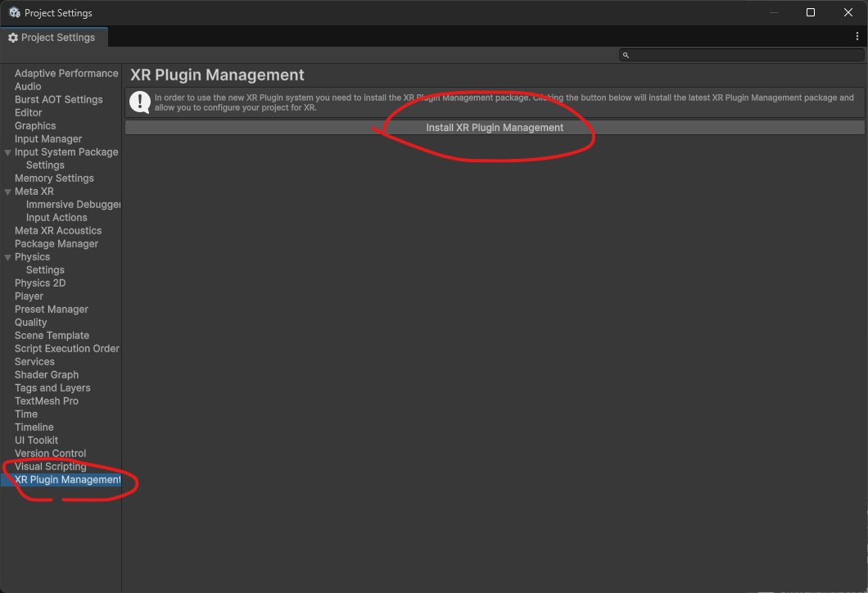Open Shader Graph settings
Screen dimensions: 868x593
47,375
